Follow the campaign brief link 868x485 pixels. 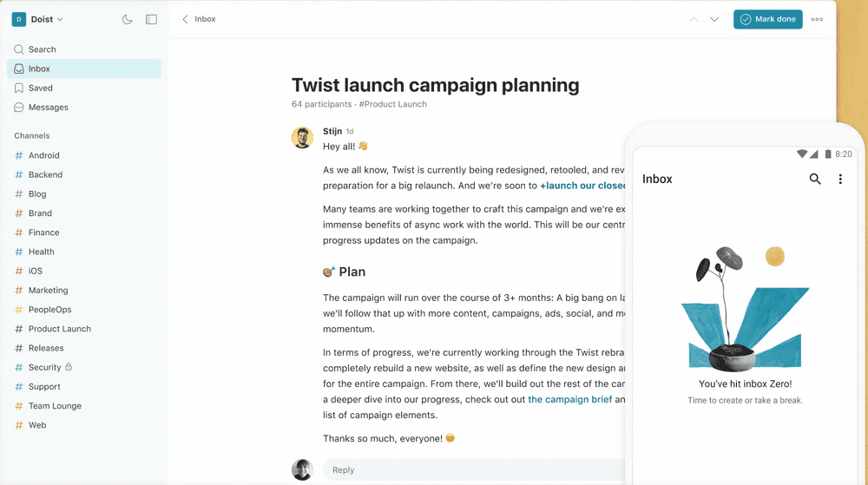click(x=569, y=399)
